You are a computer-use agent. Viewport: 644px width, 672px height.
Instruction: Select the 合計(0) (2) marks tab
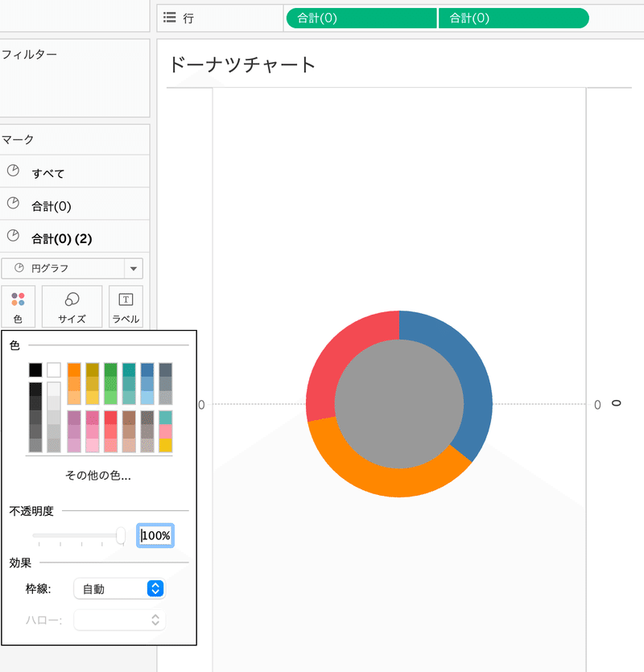pyautogui.click(x=75, y=237)
